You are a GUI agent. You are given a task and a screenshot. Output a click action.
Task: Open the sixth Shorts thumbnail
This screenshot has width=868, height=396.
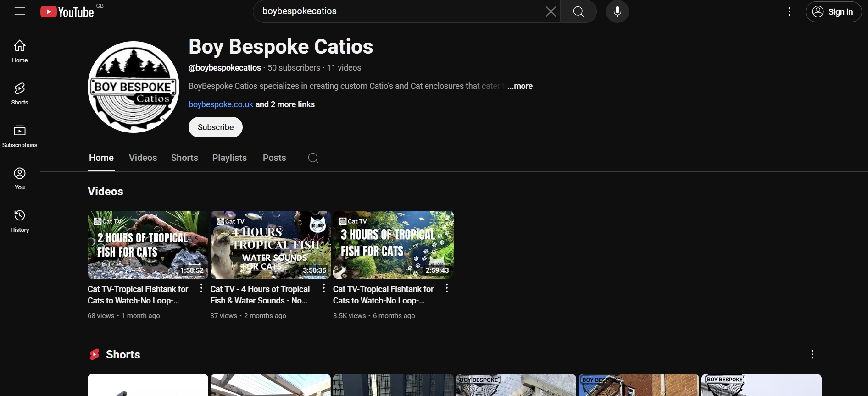[761, 385]
